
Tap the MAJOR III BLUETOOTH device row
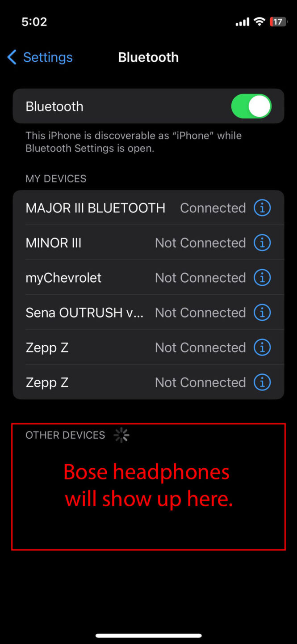click(96, 208)
